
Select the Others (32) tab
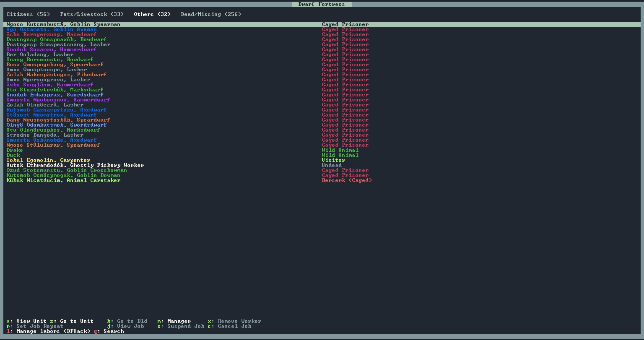tap(152, 14)
